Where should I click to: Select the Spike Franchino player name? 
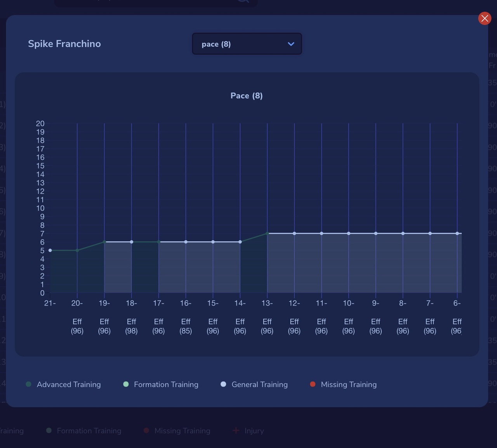click(x=64, y=44)
